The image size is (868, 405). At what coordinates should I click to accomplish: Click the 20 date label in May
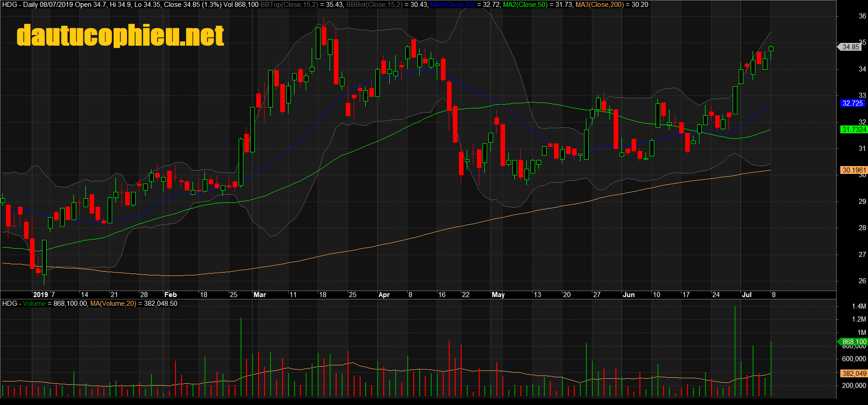coord(567,295)
